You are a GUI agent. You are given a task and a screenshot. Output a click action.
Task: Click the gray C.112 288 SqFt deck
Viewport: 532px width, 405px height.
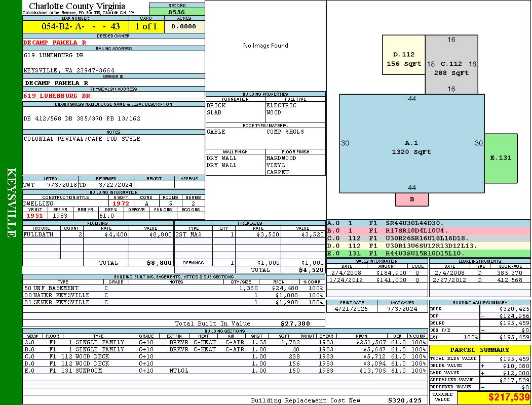point(451,64)
